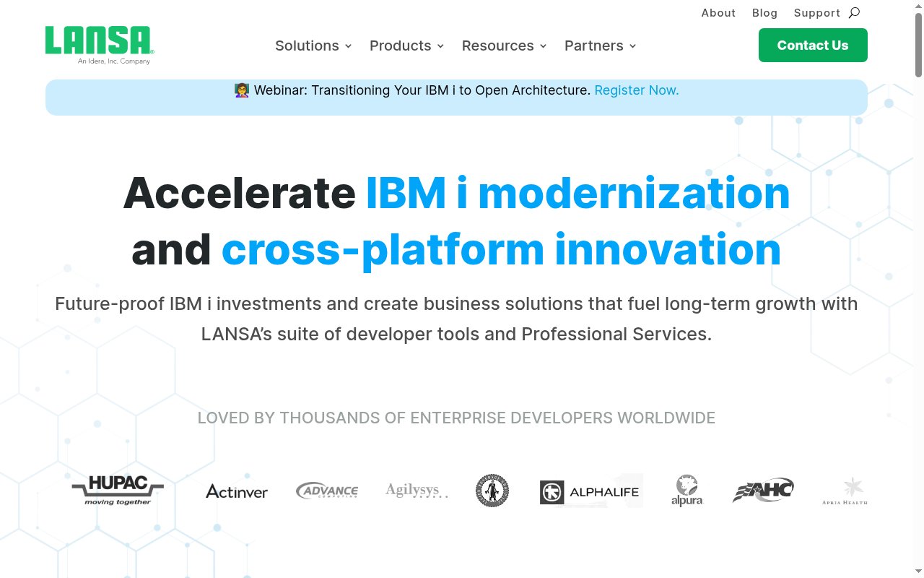924x578 pixels.
Task: Click the HUPAC customer logo
Action: coord(118,491)
